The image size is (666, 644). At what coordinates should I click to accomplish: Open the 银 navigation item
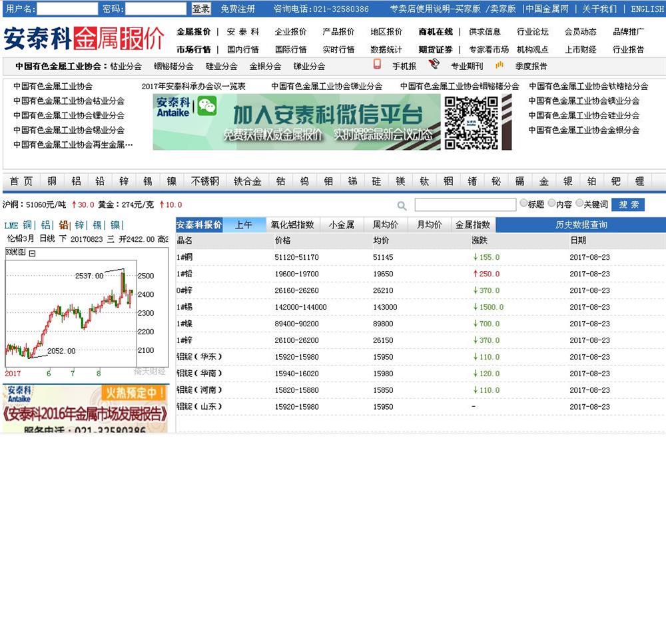click(568, 181)
